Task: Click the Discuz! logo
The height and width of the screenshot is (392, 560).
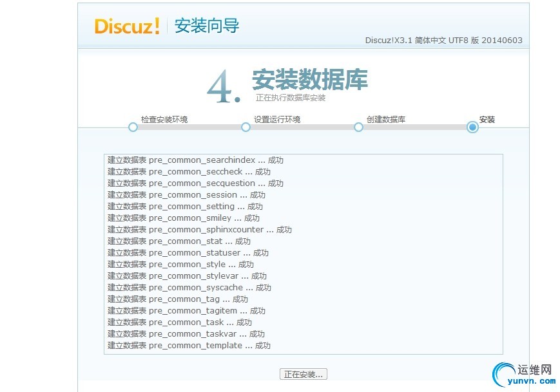Action: coord(127,26)
